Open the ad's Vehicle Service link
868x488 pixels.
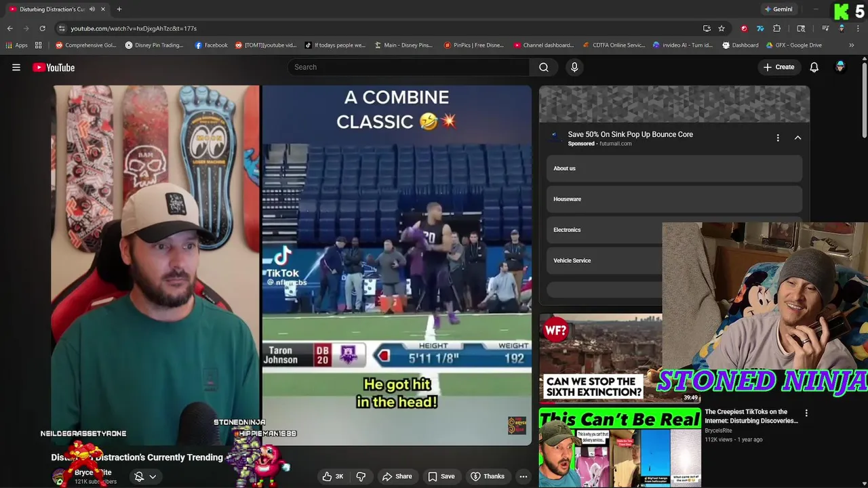(x=604, y=260)
